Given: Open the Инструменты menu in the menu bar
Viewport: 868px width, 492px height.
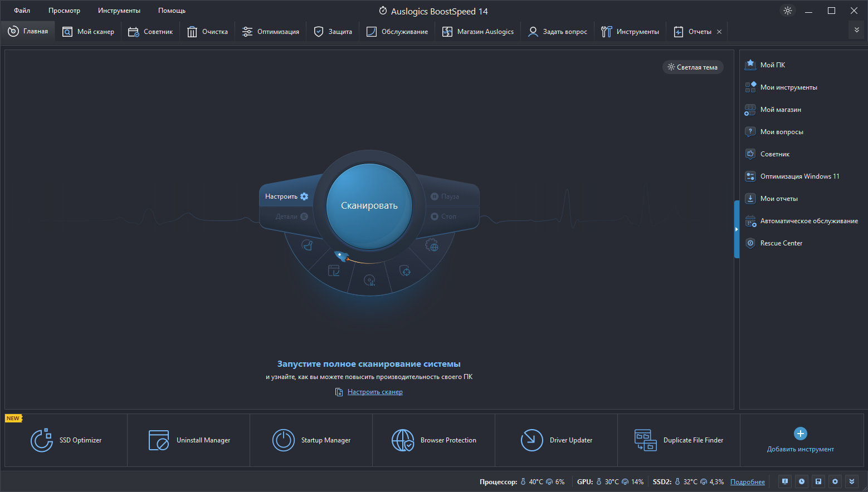Looking at the screenshot, I should point(119,11).
